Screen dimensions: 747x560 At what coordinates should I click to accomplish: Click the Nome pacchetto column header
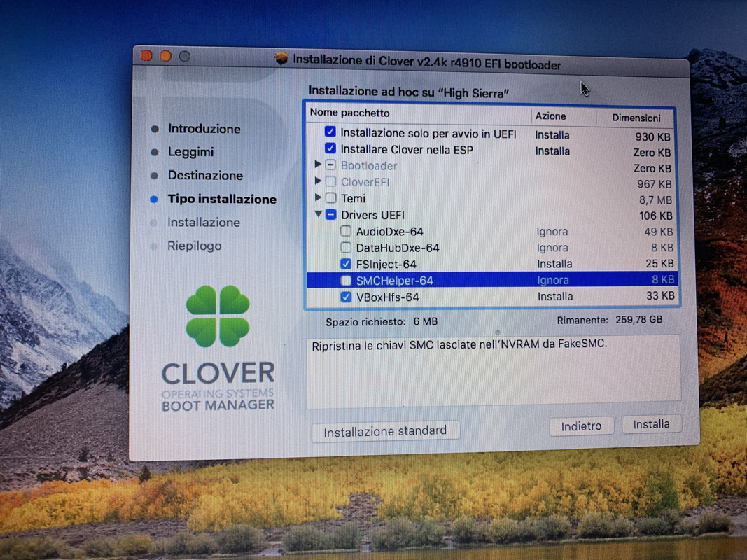(349, 113)
